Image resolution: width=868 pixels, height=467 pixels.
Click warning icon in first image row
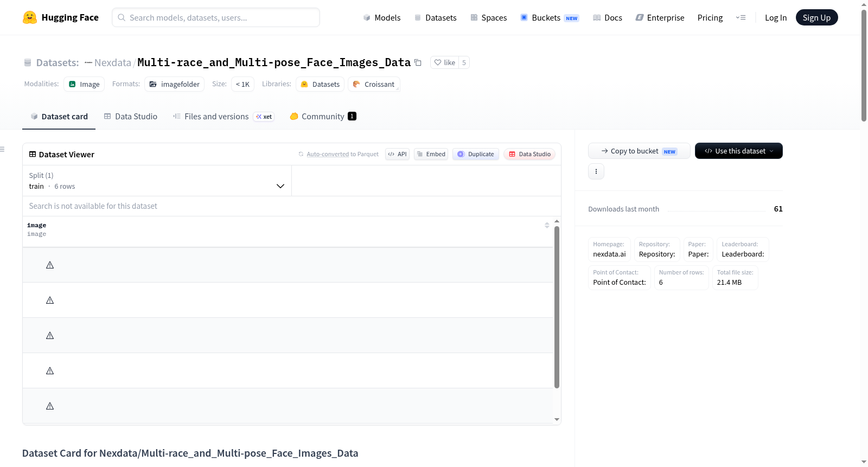pos(50,265)
